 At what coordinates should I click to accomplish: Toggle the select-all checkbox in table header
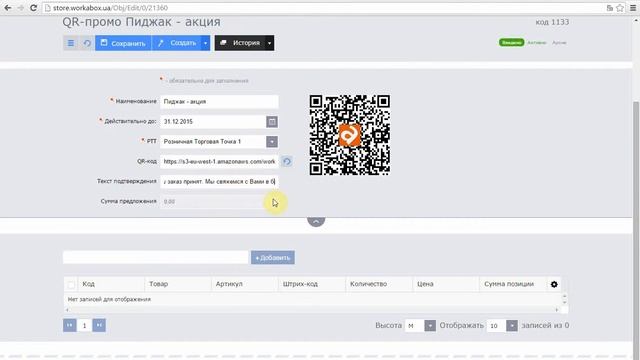[x=71, y=284]
